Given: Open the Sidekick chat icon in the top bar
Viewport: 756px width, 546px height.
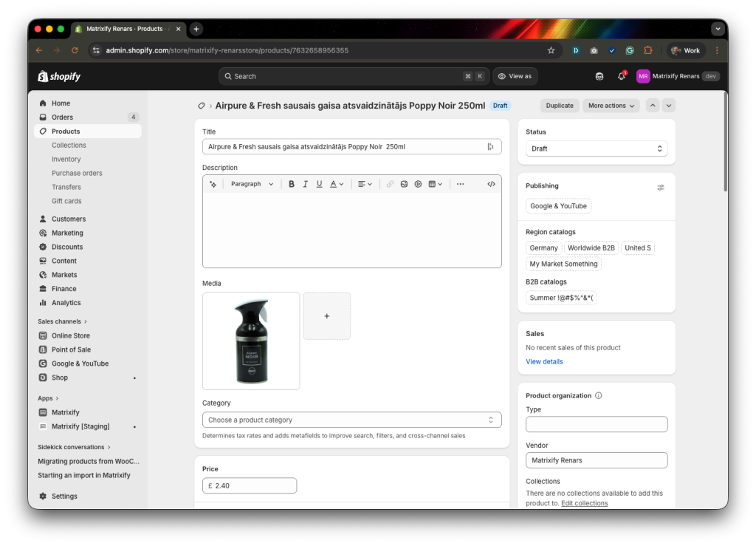Looking at the screenshot, I should click(598, 76).
